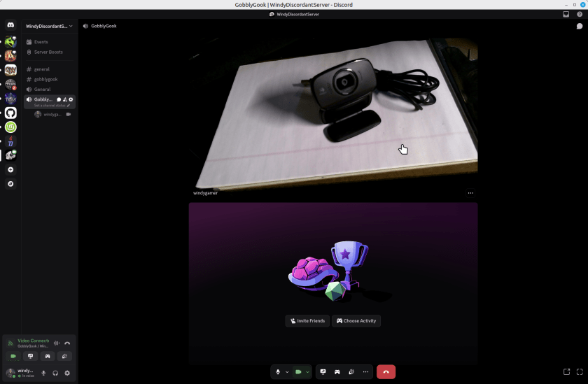
Task: Pop out the call window
Action: (567, 372)
